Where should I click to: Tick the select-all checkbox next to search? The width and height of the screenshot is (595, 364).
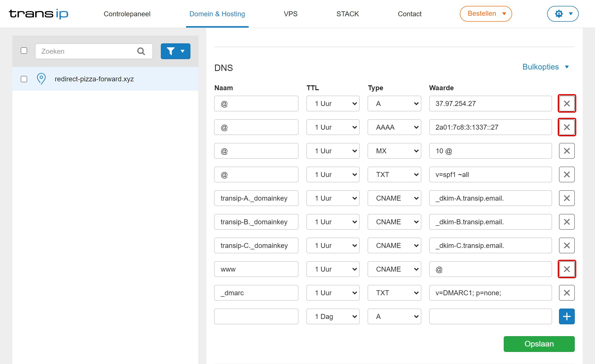point(24,51)
